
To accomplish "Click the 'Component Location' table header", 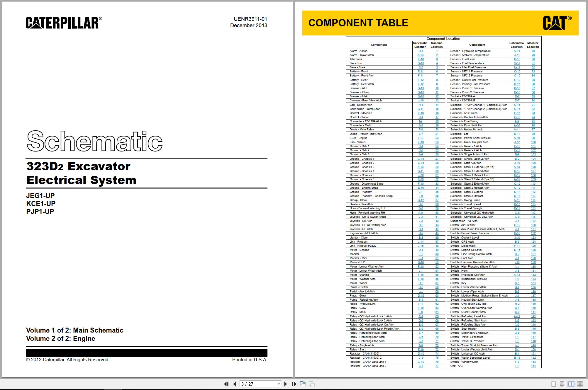I will [443, 39].
